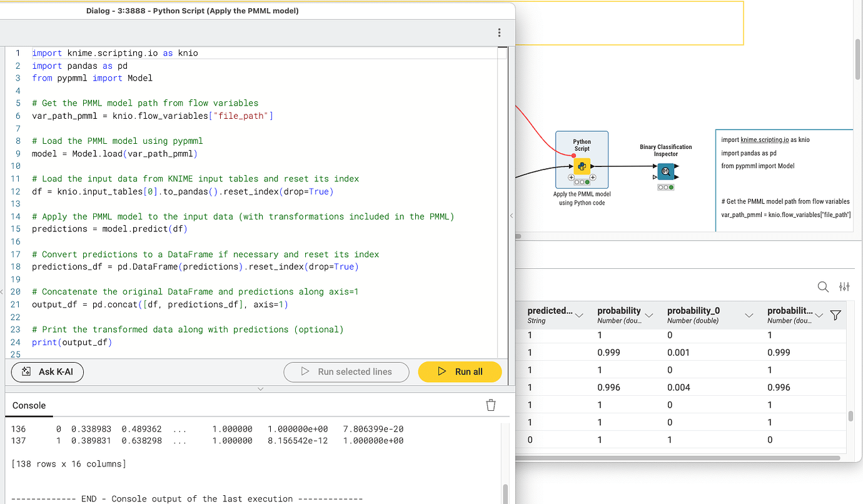
Task: Ask K-AI for scripting help
Action: 48,371
